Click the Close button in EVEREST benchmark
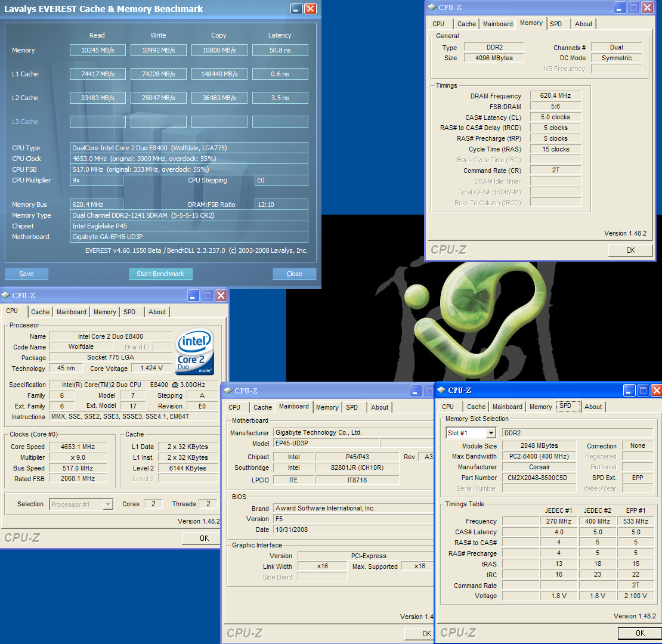662x644 pixels. point(294,274)
